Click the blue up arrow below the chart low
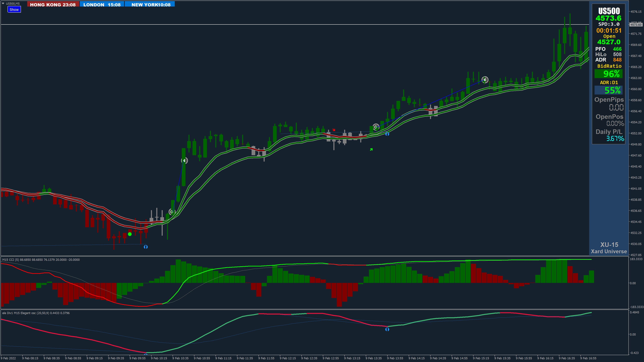This screenshot has height=362, width=644. click(146, 247)
